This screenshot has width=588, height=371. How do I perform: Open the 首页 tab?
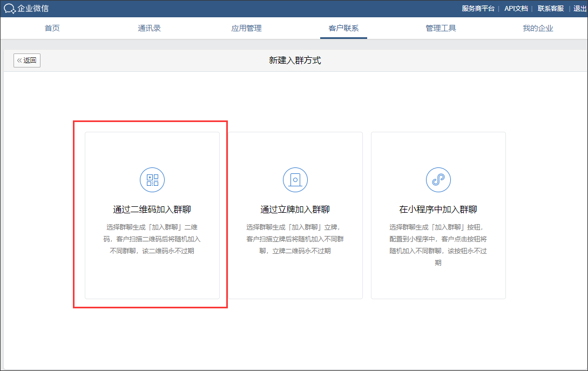tap(52, 28)
